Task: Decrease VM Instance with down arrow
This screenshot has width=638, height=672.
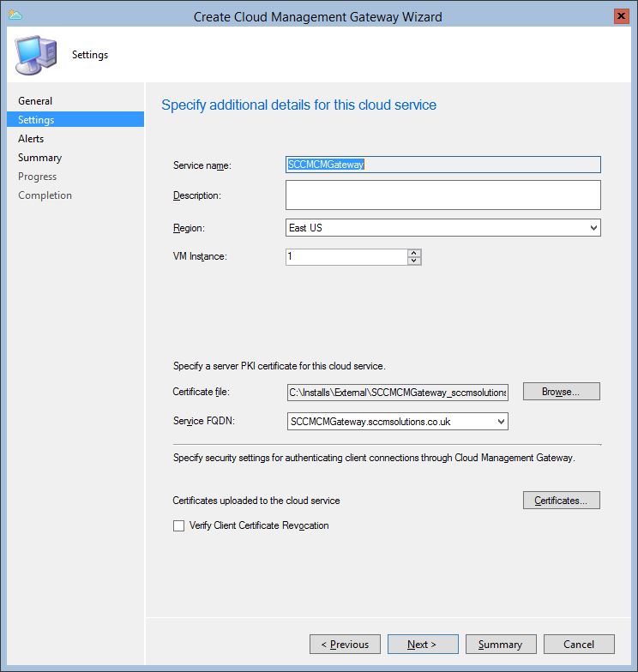Action: point(413,261)
